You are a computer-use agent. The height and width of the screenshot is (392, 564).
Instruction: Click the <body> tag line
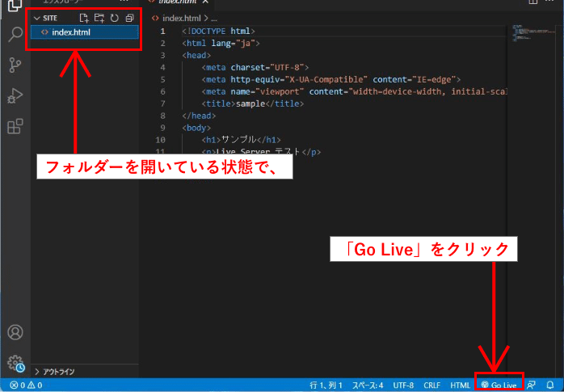[x=196, y=128]
